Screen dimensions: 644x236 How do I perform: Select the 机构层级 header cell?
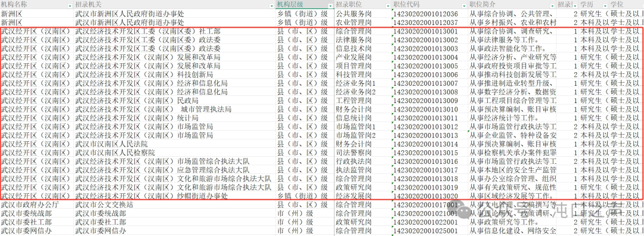click(304, 5)
